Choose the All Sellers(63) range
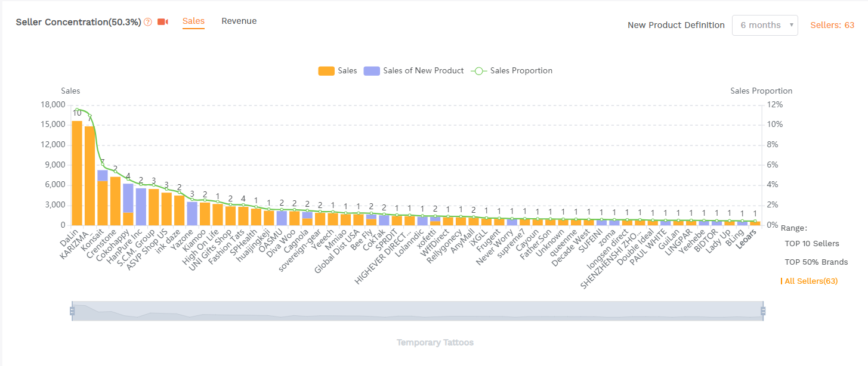This screenshot has width=868, height=366. 811,281
